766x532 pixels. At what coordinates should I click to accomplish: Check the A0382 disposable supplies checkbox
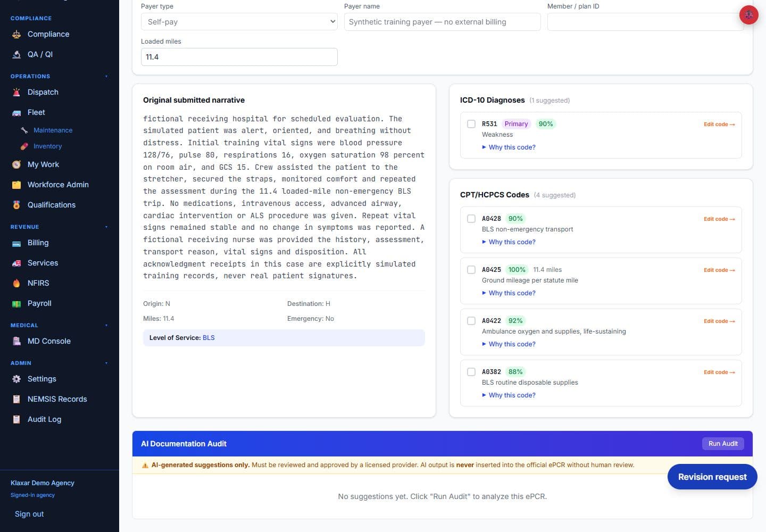(471, 372)
